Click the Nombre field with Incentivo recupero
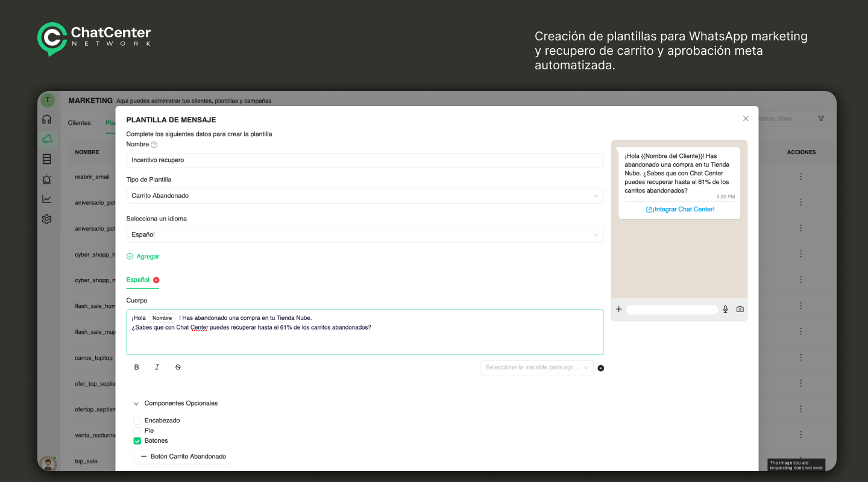This screenshot has height=482, width=868. tap(365, 160)
